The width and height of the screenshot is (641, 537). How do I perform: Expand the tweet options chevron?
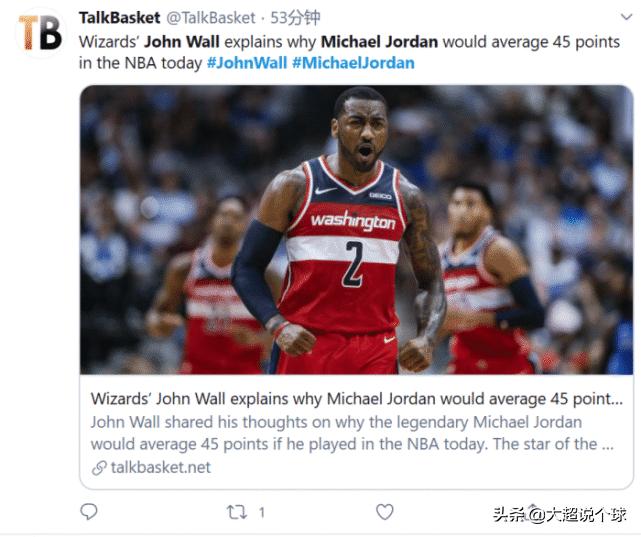(x=626, y=17)
